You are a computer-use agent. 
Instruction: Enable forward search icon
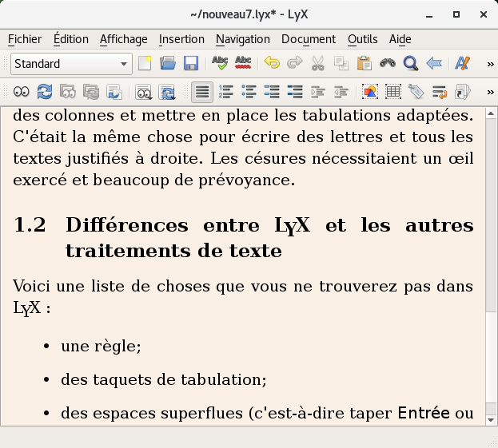coord(114,93)
